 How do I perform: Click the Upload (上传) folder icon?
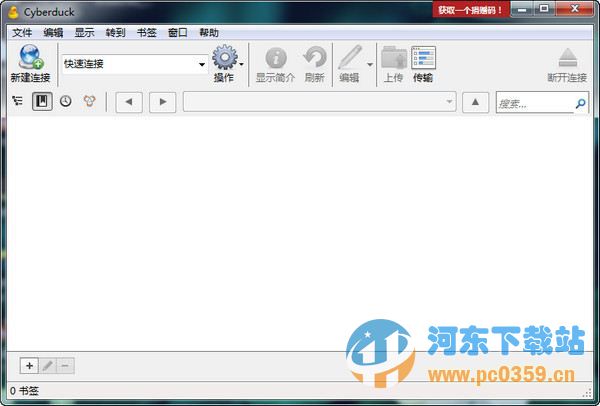tap(394, 58)
